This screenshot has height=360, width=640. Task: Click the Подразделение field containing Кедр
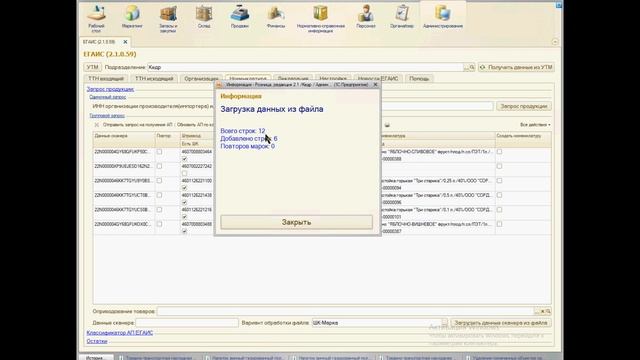tap(305, 67)
